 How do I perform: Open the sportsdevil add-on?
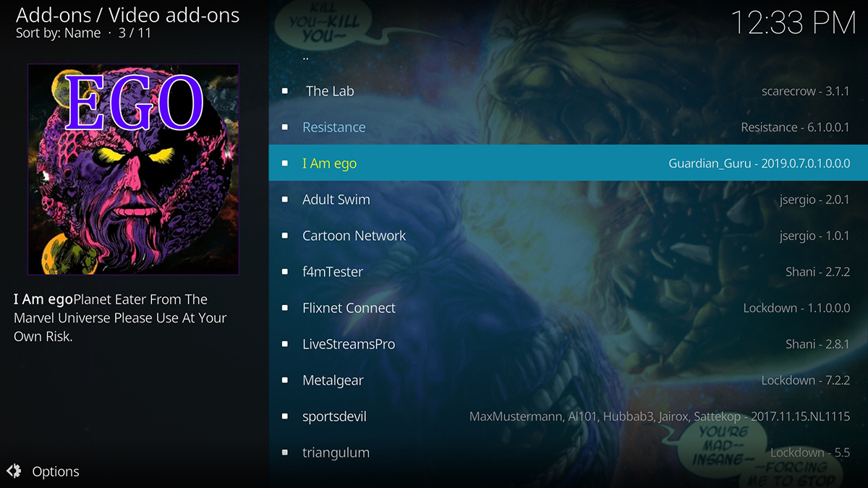coord(568,416)
